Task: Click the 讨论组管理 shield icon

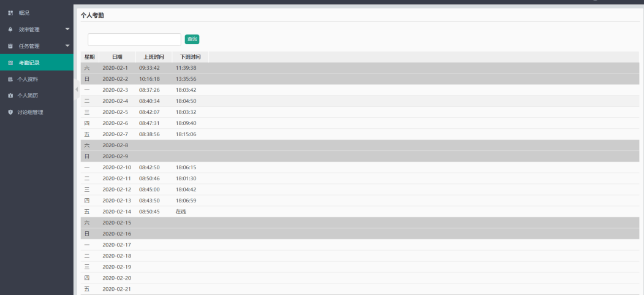Action: point(10,112)
